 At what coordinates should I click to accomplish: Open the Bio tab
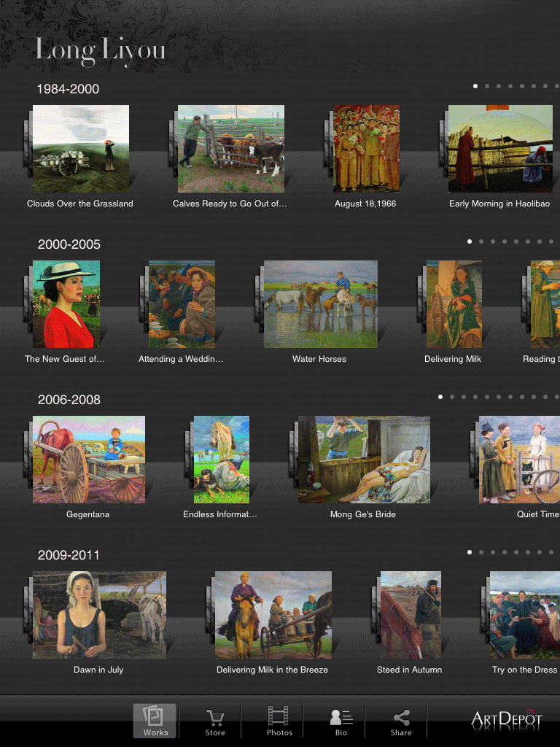click(341, 722)
